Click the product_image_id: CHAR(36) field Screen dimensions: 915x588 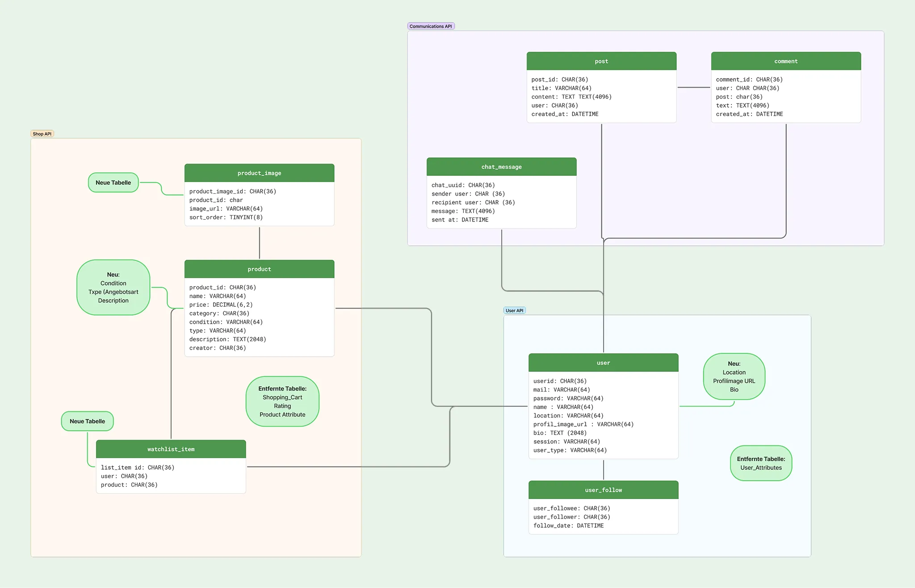click(233, 192)
